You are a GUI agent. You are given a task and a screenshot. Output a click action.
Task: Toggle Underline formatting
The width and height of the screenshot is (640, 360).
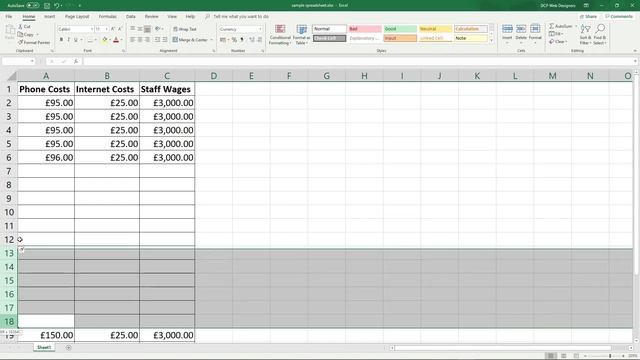[x=76, y=40]
